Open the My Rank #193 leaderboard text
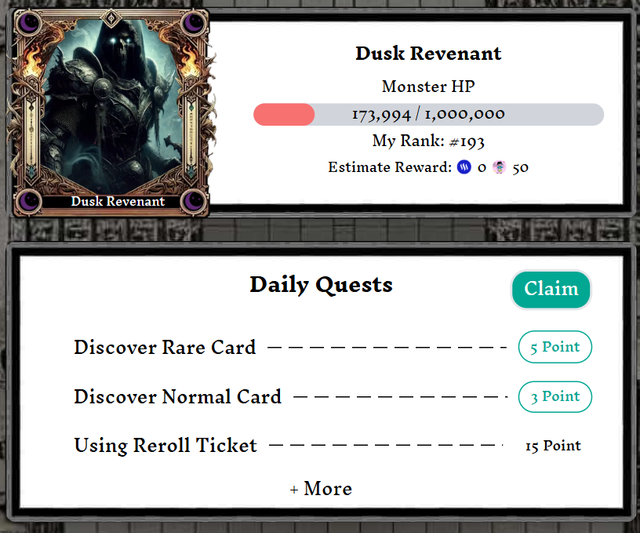This screenshot has width=640, height=533. click(429, 141)
